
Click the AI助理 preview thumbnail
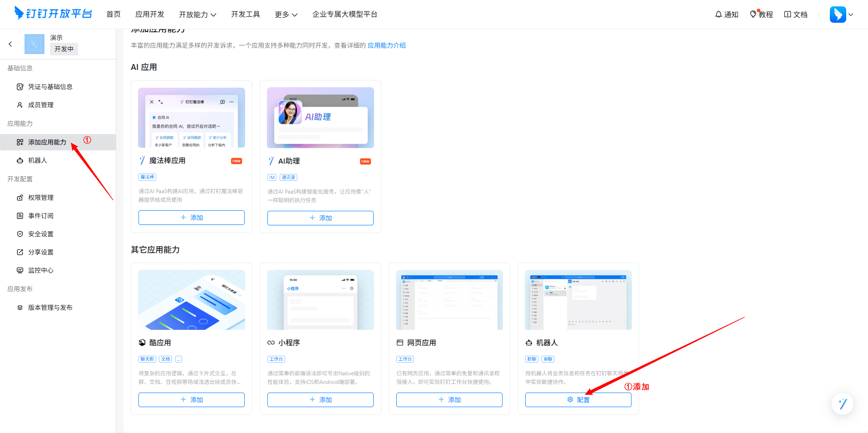320,118
